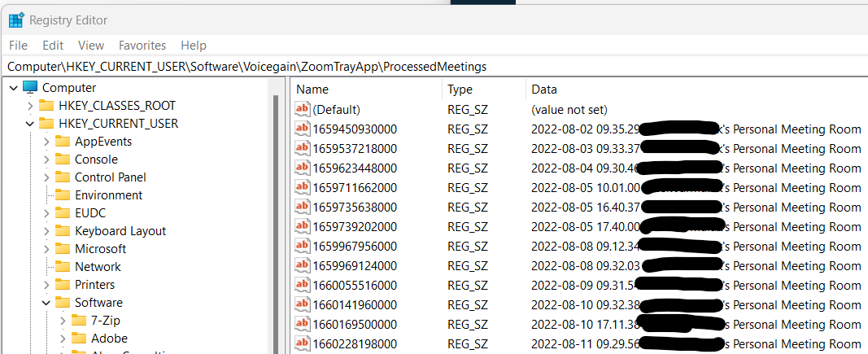This screenshot has height=354, width=868.
Task: Click the string icon of (Default) value
Action: click(x=303, y=110)
